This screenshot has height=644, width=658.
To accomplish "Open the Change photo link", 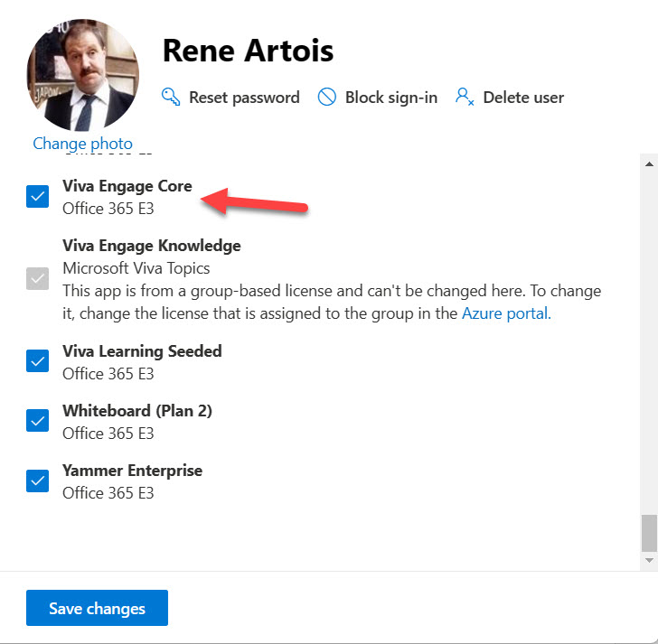I will (82, 144).
